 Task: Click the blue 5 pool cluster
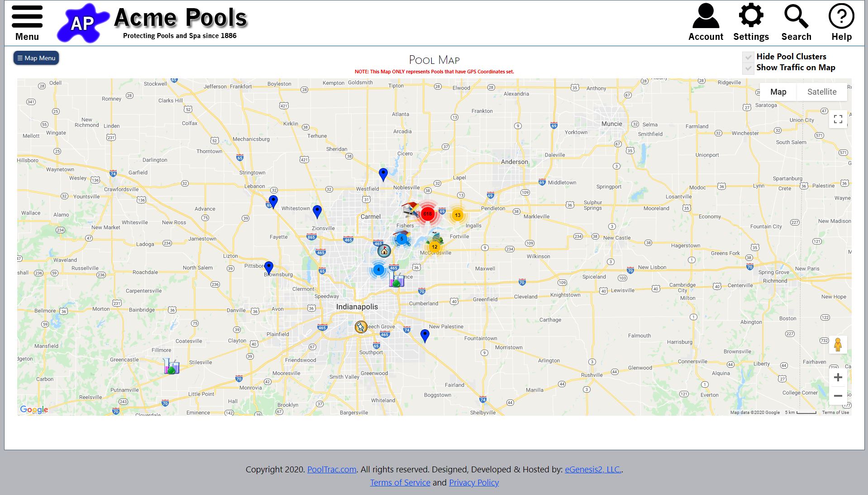[x=401, y=239]
